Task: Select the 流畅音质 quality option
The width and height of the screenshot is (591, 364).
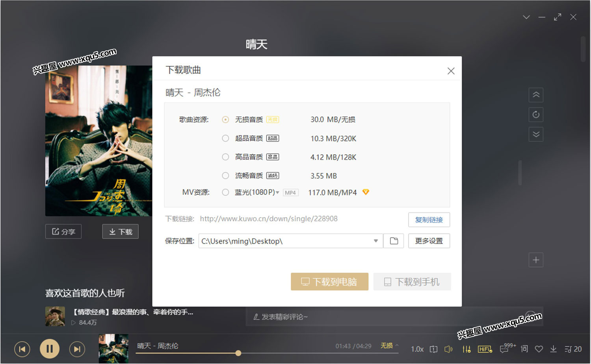Action: 225,176
